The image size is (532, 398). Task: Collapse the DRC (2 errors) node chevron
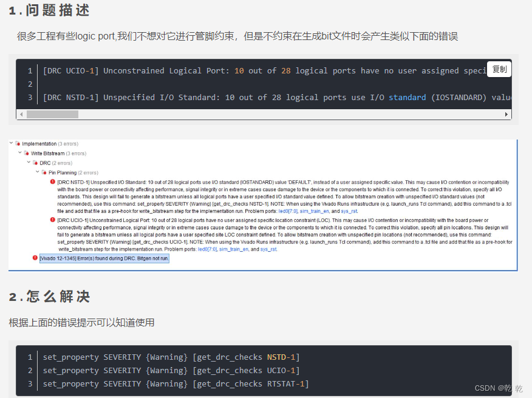29,163
